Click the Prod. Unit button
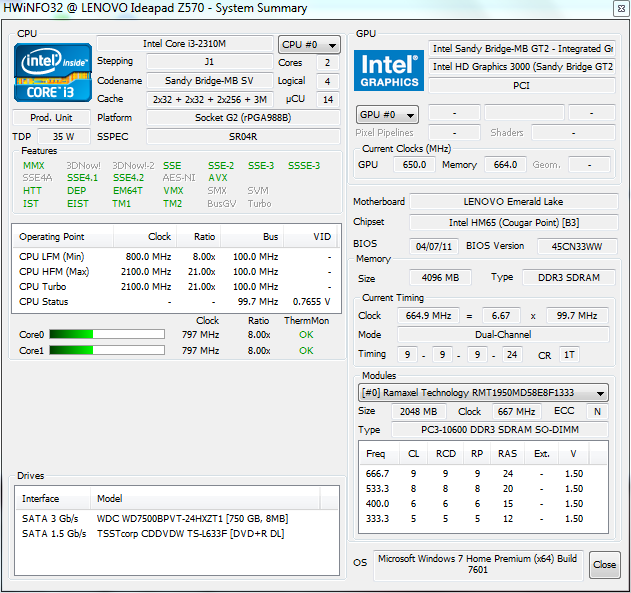The height and width of the screenshot is (593, 631). [51, 117]
